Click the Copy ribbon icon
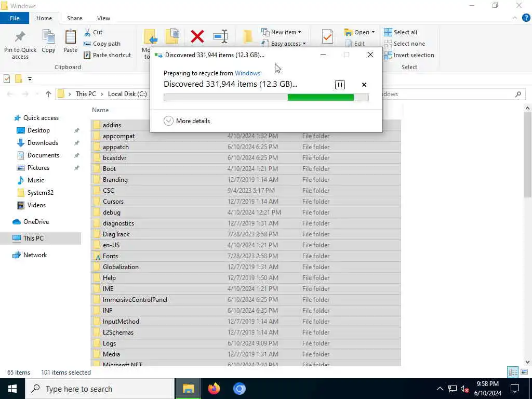The image size is (532, 399). click(x=48, y=37)
